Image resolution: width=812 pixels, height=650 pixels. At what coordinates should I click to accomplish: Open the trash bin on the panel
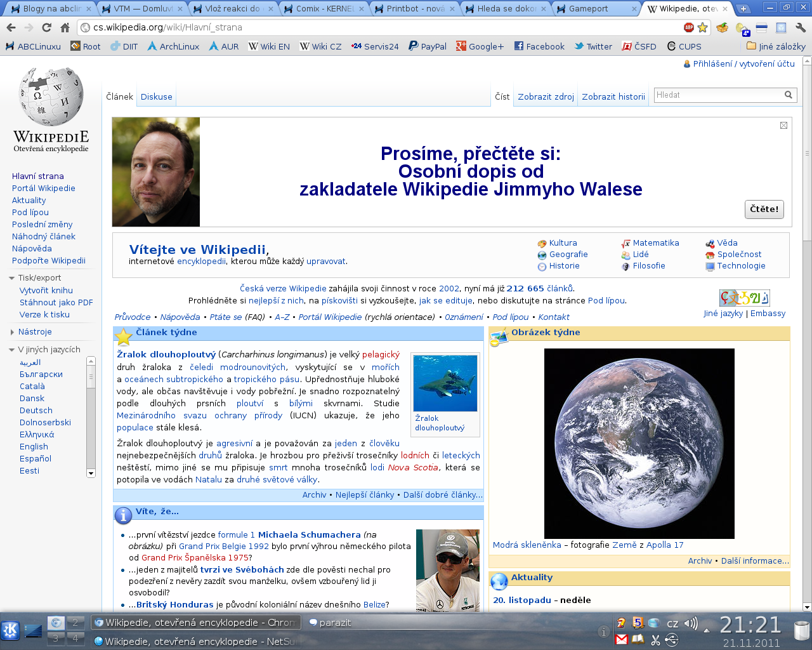(802, 631)
